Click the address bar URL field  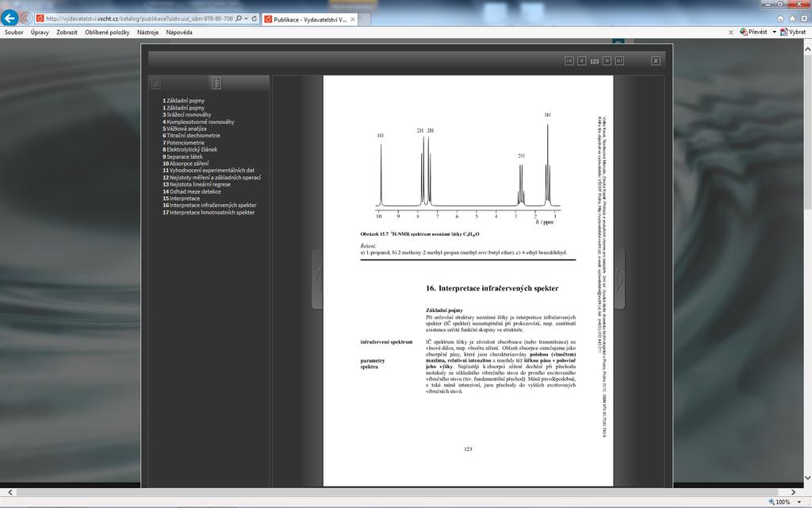click(139, 19)
